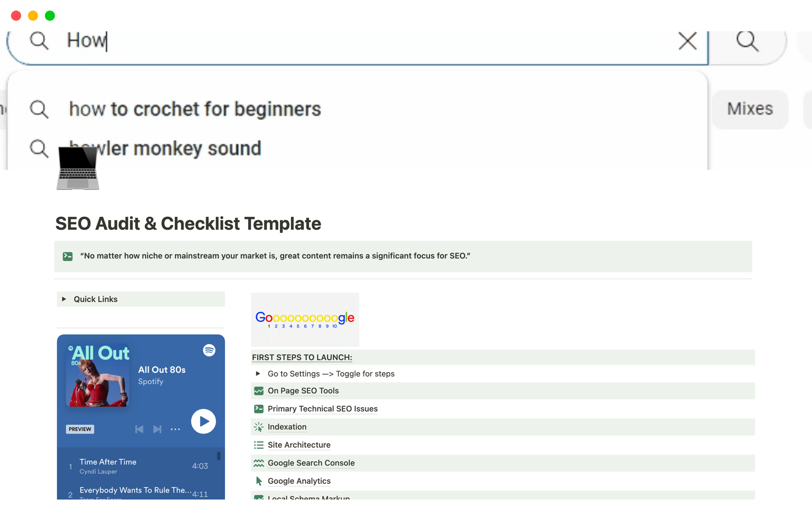Expand the Go to Settings toggle
This screenshot has width=812, height=508.
[258, 374]
